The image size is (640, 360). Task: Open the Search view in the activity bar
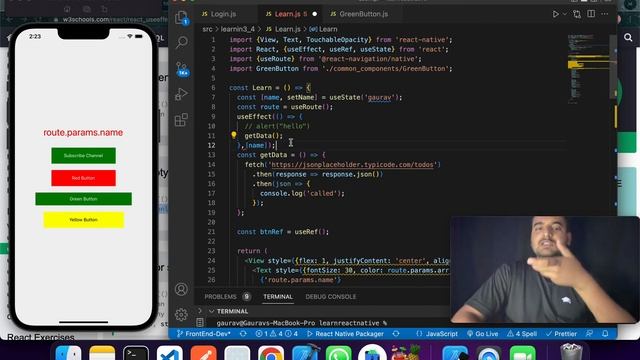(x=182, y=42)
